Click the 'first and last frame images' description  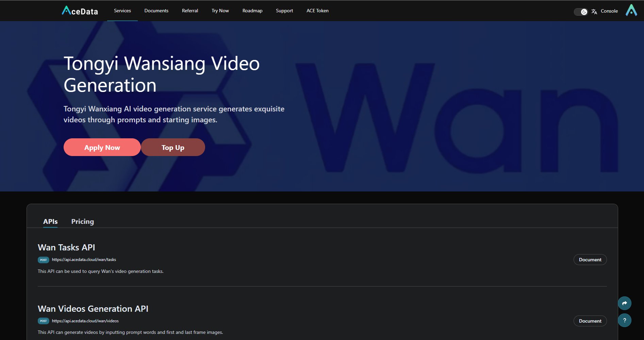(130, 332)
